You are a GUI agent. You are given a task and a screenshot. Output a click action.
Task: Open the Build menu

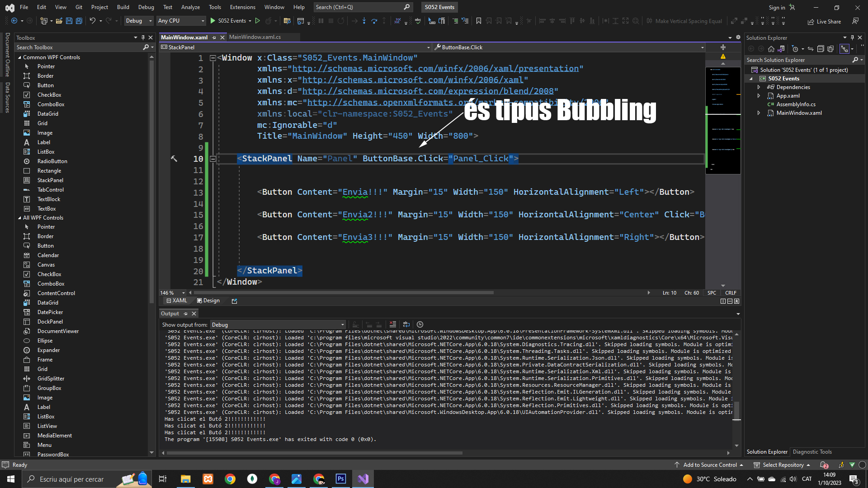point(123,7)
